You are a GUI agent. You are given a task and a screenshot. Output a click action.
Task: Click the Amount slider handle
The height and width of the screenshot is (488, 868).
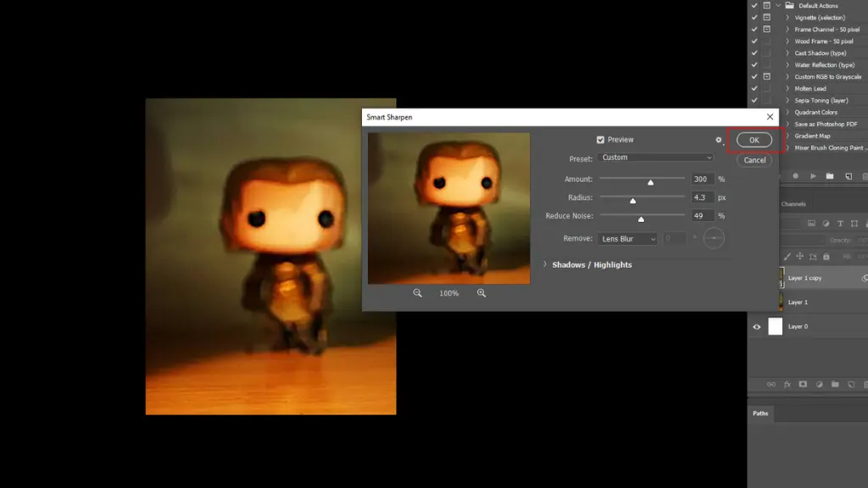pos(650,182)
